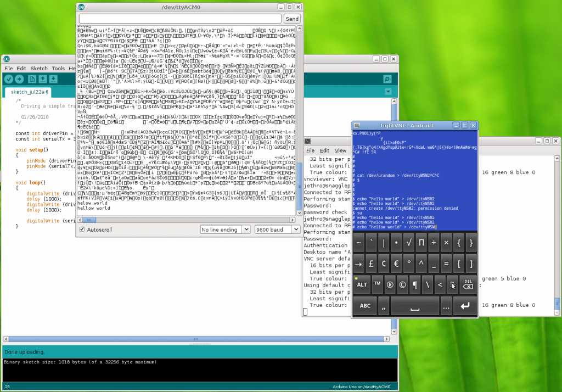The height and width of the screenshot is (392, 562).
Task: Tap the cent symbol key
Action: click(x=384, y=264)
